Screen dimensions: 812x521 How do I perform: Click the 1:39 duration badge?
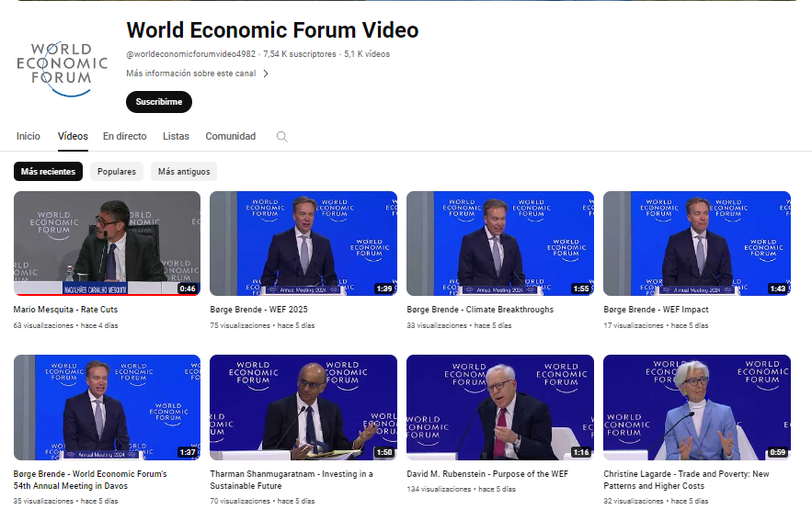click(x=384, y=289)
